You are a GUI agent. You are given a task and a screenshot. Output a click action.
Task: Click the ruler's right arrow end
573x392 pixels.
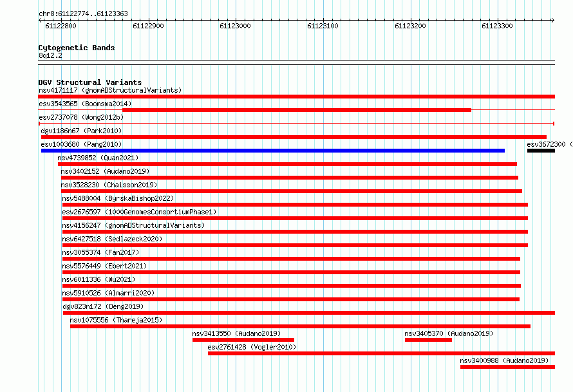[x=552, y=21]
